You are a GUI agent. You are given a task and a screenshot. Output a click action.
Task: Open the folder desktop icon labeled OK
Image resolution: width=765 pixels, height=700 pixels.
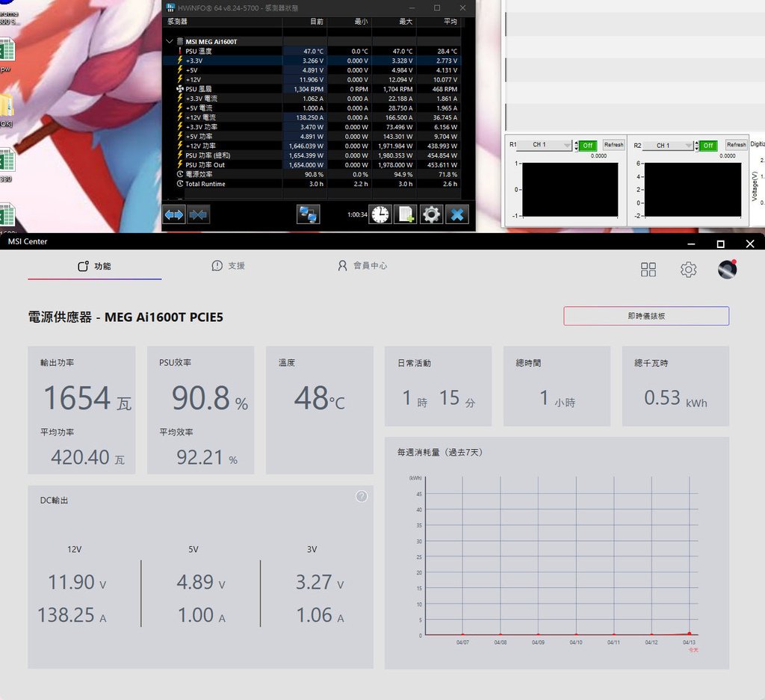pos(6,106)
